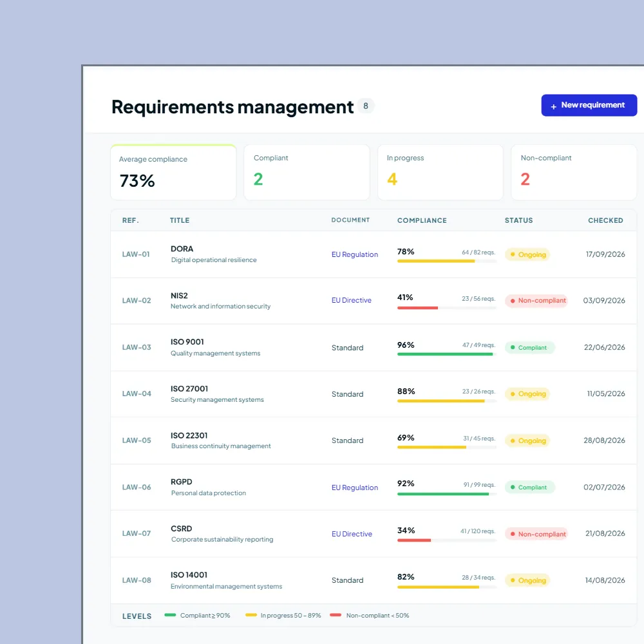Screen dimensions: 644x644
Task: Click 'Environmental management systems' subtitle
Action: pos(226,587)
